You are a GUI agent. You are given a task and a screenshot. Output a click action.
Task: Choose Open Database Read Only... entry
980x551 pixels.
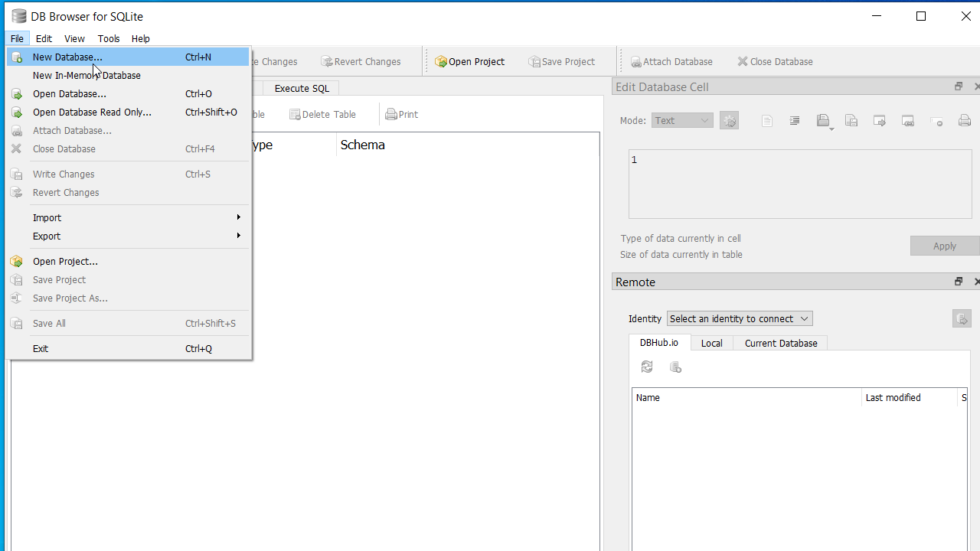tap(128, 112)
